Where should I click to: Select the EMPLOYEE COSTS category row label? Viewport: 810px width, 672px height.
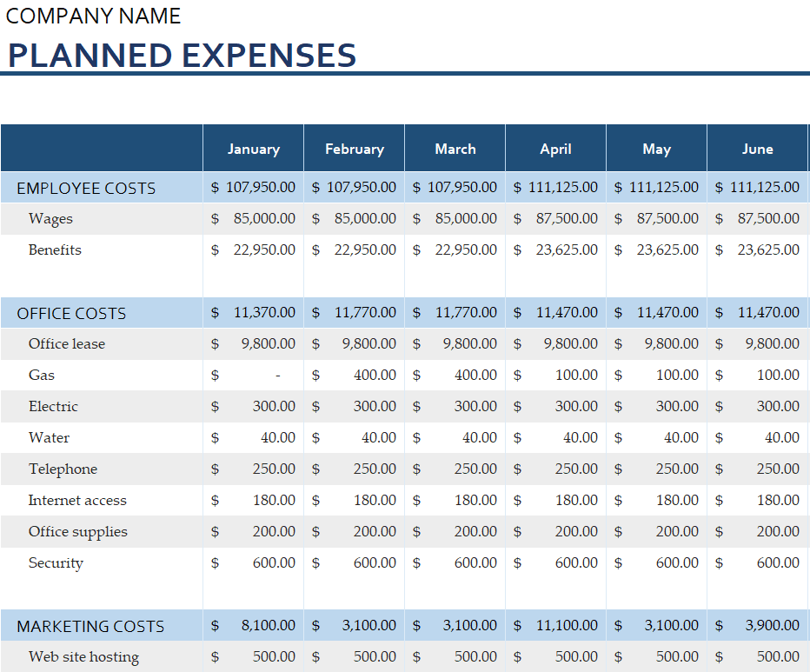point(86,188)
